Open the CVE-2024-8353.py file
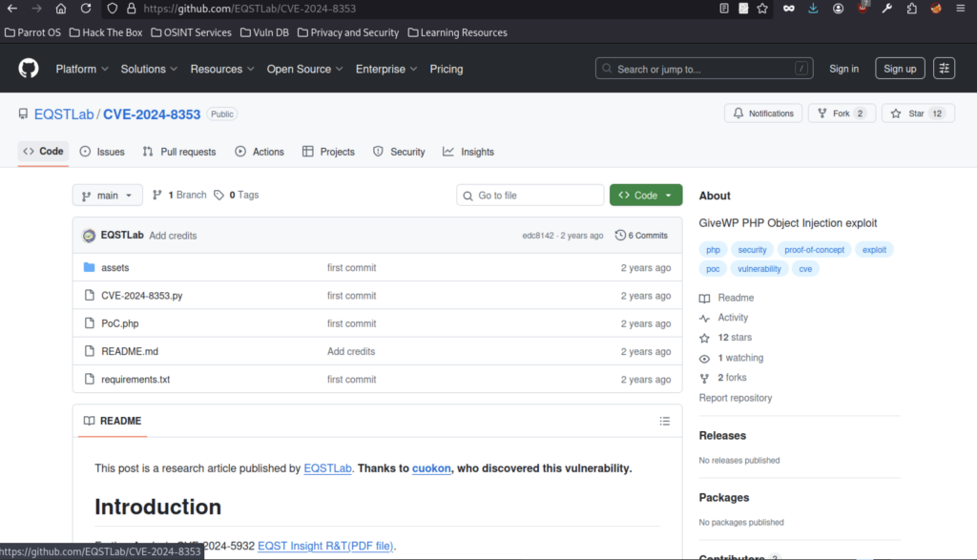 [x=141, y=296]
